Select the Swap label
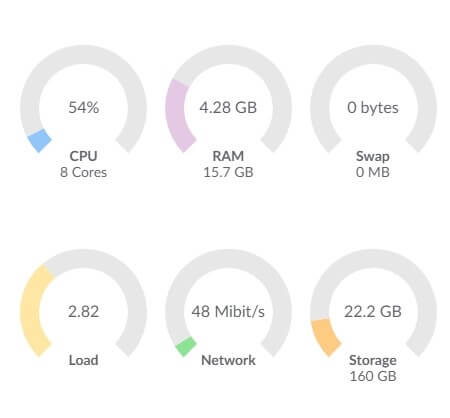 (x=373, y=156)
